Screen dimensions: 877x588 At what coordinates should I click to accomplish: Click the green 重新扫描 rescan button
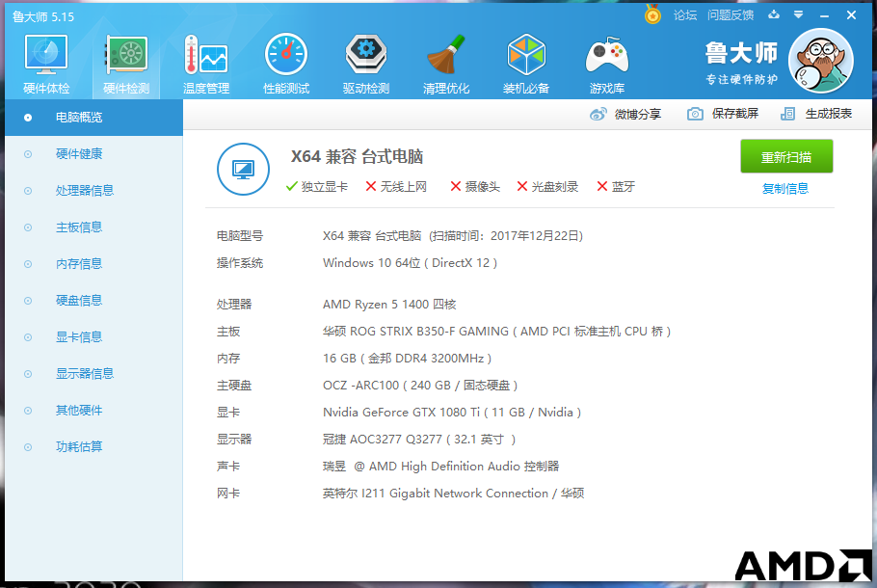tap(786, 157)
